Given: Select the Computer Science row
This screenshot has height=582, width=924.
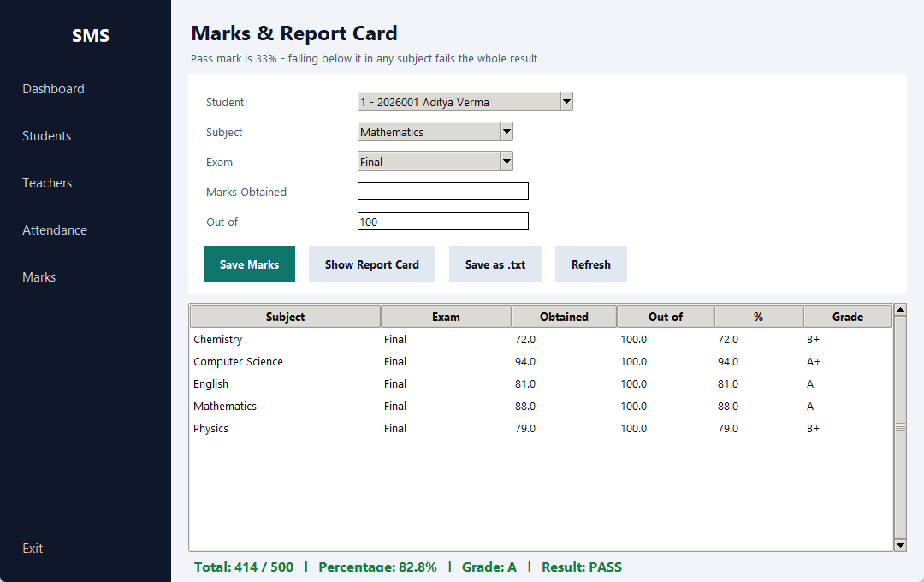Looking at the screenshot, I should pos(541,362).
